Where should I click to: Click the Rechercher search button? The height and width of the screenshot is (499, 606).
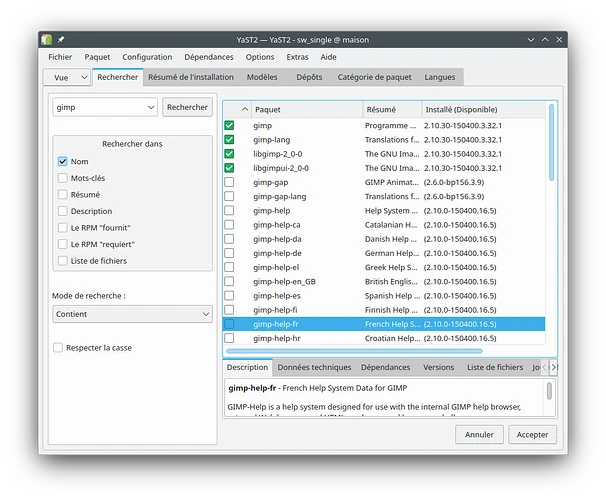pos(187,107)
